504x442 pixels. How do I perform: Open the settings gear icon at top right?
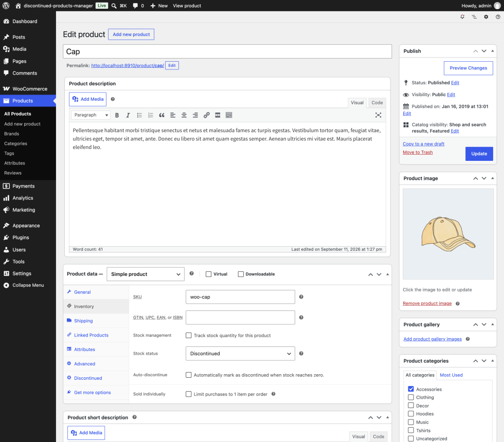(x=486, y=16)
